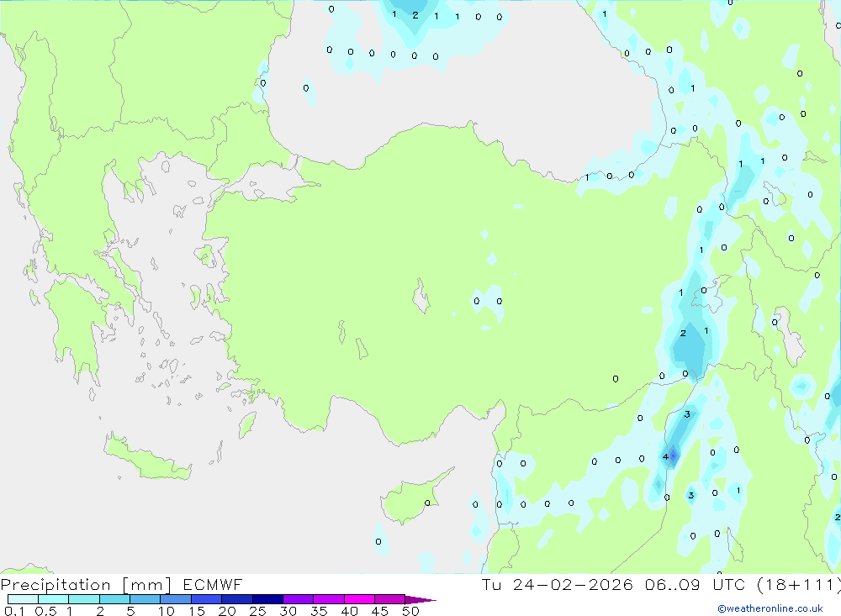Click the 35 legend scale label
The height and width of the screenshot is (616, 841).
click(319, 611)
